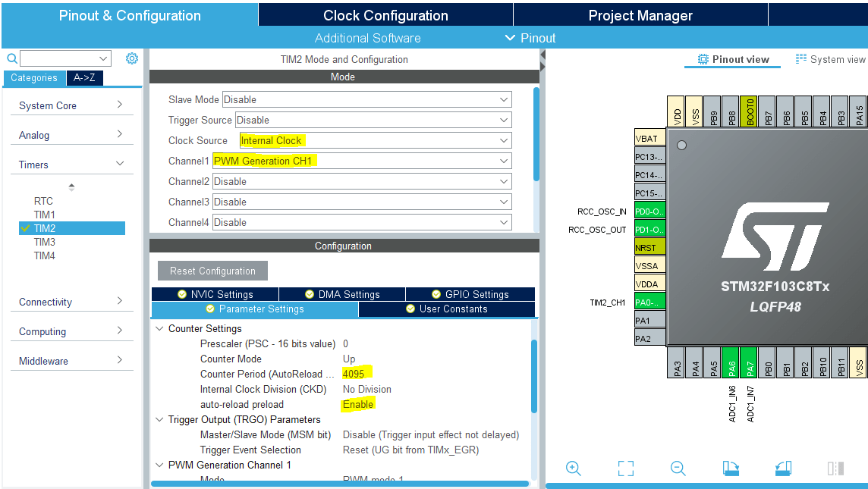The height and width of the screenshot is (489, 868).
Task: Select the PA6 pin ADC1_IN6
Action: (x=731, y=362)
